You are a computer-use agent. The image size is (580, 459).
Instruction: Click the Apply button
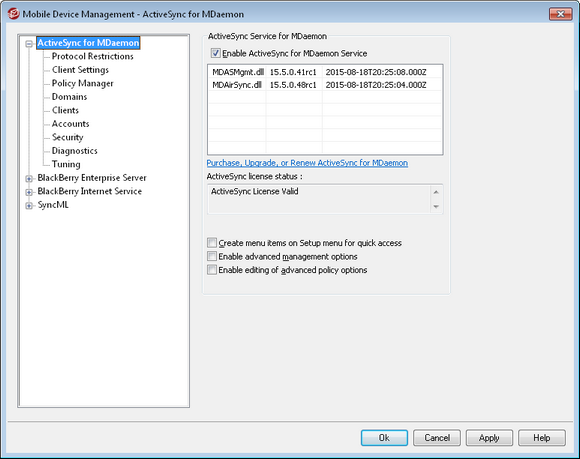pos(489,438)
